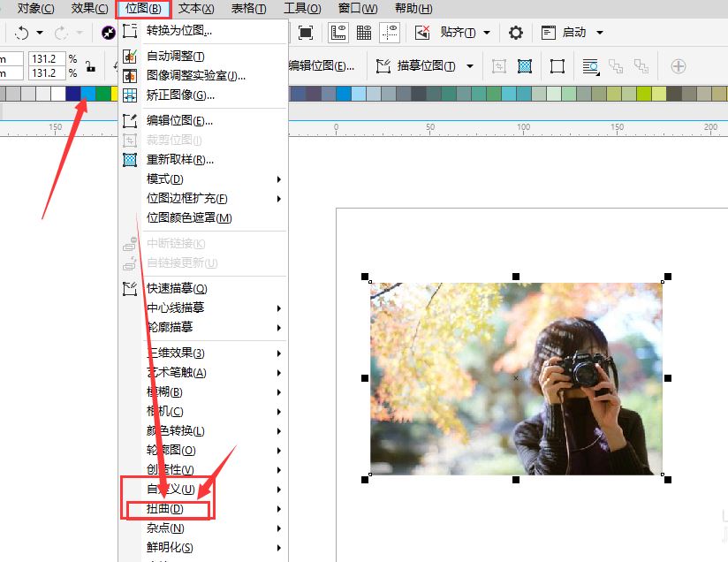Image resolution: width=728 pixels, height=562 pixels.
Task: Click the guidelines icon on the toolbar
Action: click(x=389, y=32)
